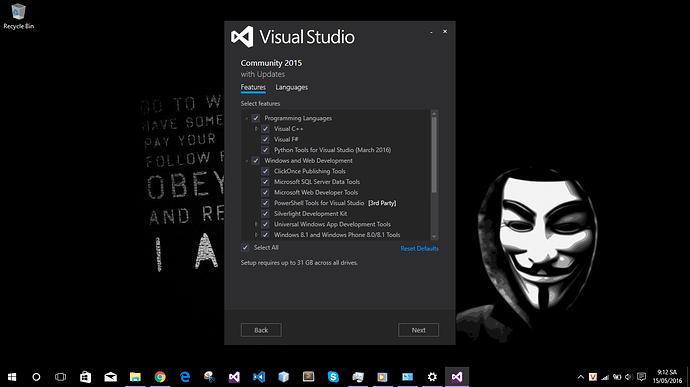Click the blue Visual Studio Code taskbar icon

coord(259,377)
